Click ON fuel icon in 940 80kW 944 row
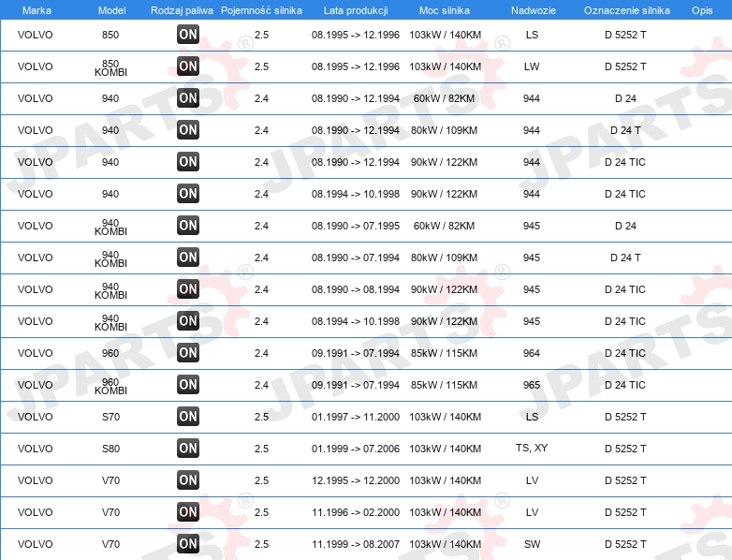Image resolution: width=732 pixels, height=560 pixels. 188,130
